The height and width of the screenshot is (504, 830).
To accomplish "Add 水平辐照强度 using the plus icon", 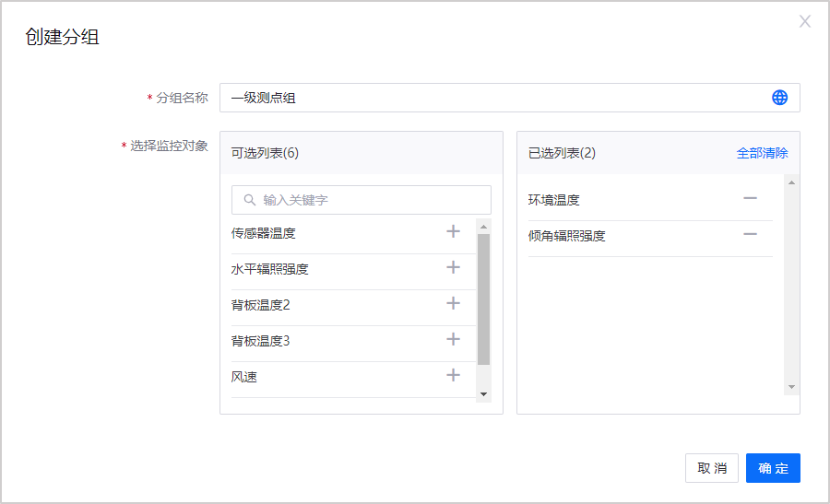I will tap(453, 267).
